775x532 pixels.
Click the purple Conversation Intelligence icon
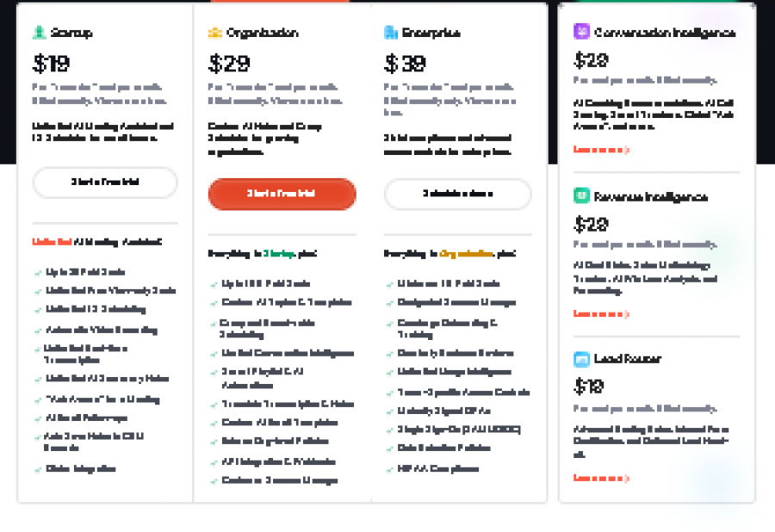[580, 33]
